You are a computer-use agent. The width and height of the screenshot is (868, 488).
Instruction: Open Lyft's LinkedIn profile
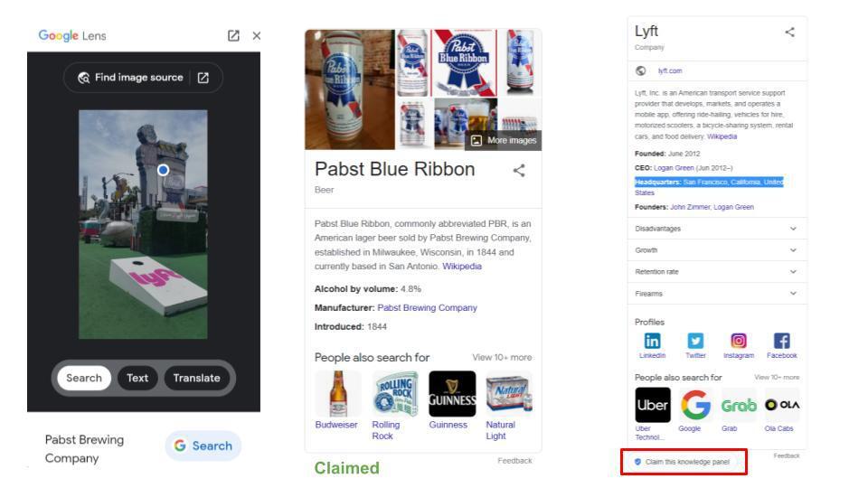point(651,343)
